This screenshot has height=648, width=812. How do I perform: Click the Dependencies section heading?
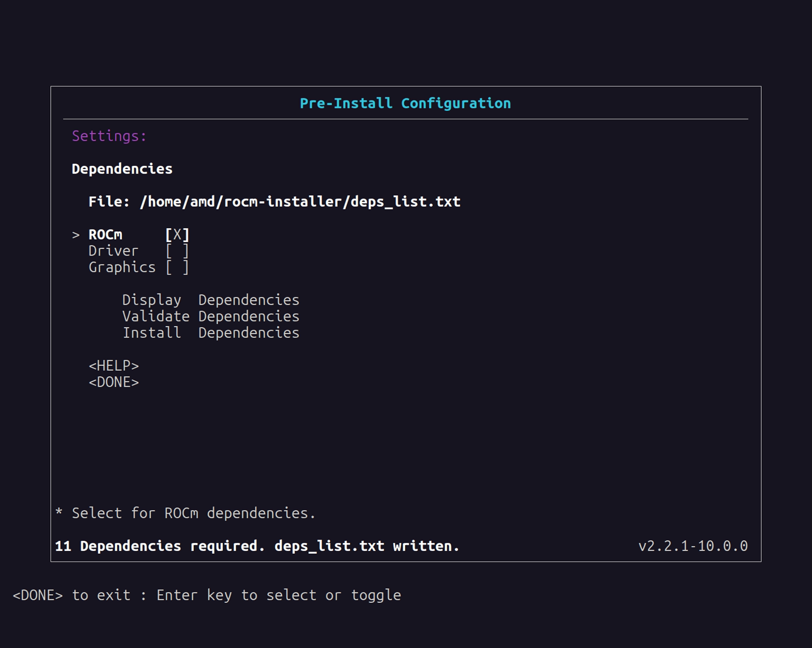[122, 169]
